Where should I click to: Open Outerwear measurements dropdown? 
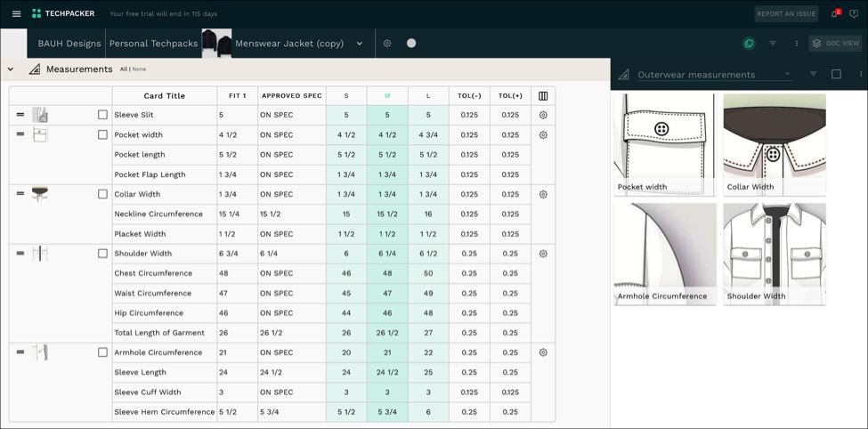(x=714, y=75)
